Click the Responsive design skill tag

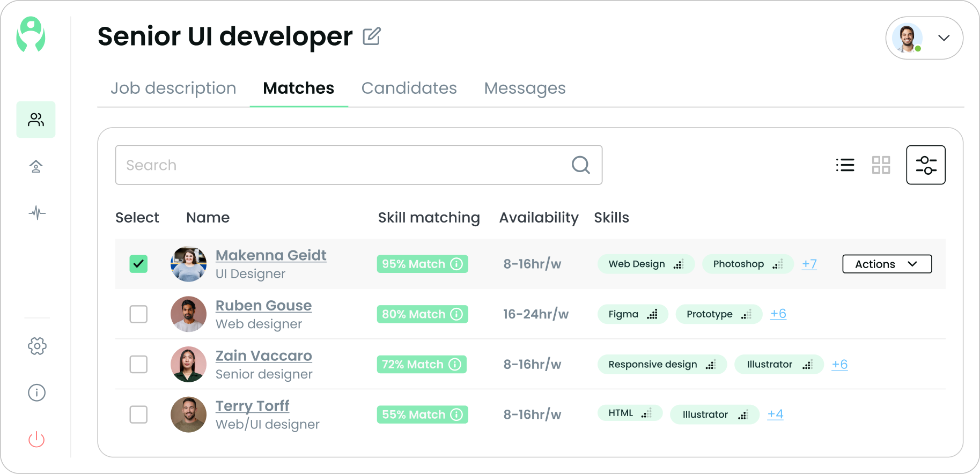(x=662, y=365)
